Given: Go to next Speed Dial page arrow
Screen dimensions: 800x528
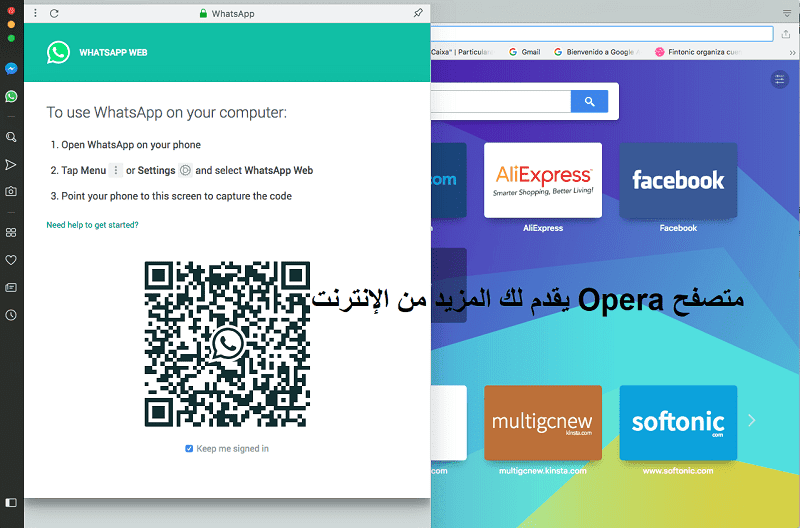Looking at the screenshot, I should [x=752, y=420].
